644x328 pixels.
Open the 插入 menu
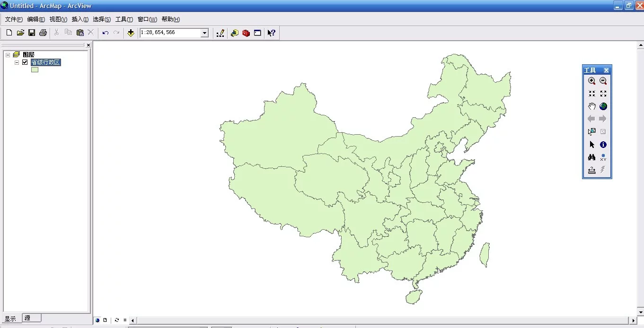(x=80, y=19)
